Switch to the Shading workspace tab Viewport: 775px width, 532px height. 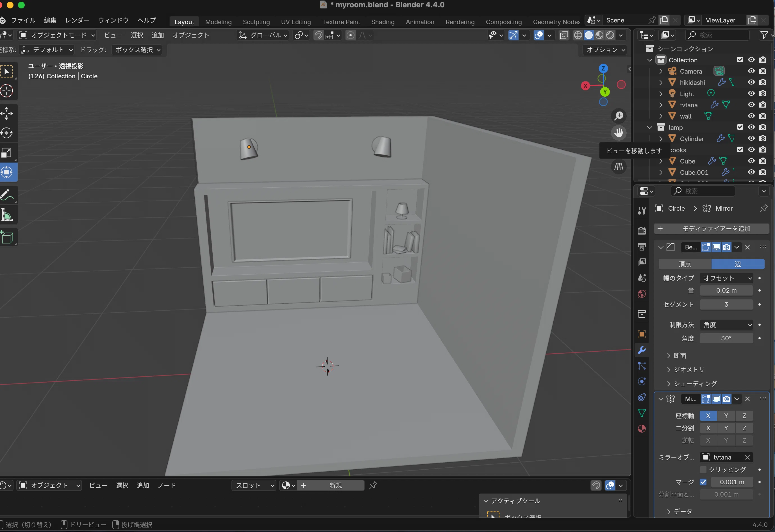point(383,22)
